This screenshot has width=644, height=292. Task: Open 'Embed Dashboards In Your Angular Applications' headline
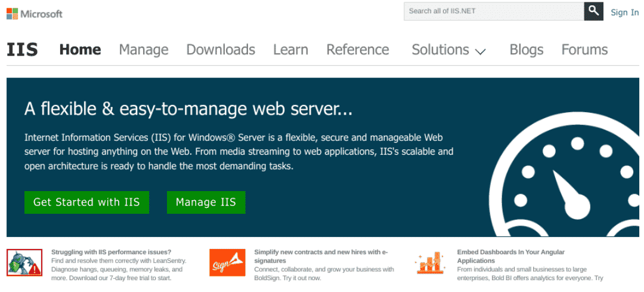(511, 256)
